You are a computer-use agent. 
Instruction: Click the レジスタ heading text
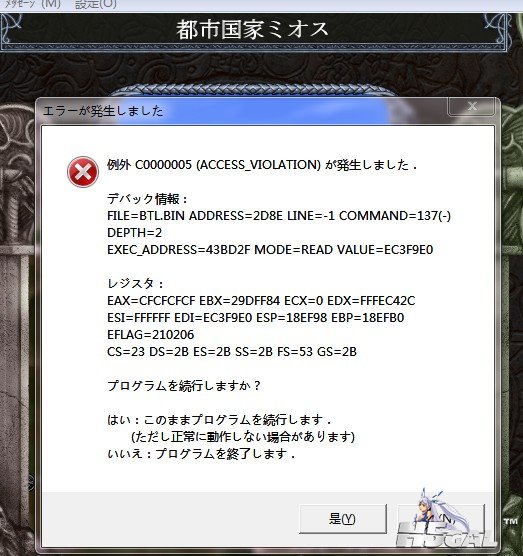coord(135,284)
